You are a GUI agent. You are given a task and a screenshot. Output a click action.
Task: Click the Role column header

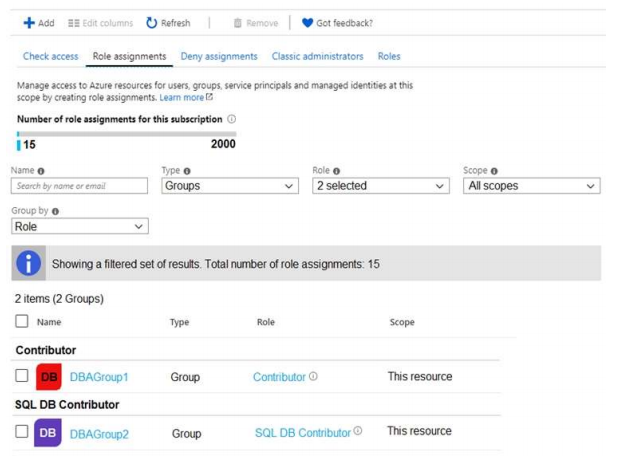pyautogui.click(x=266, y=322)
